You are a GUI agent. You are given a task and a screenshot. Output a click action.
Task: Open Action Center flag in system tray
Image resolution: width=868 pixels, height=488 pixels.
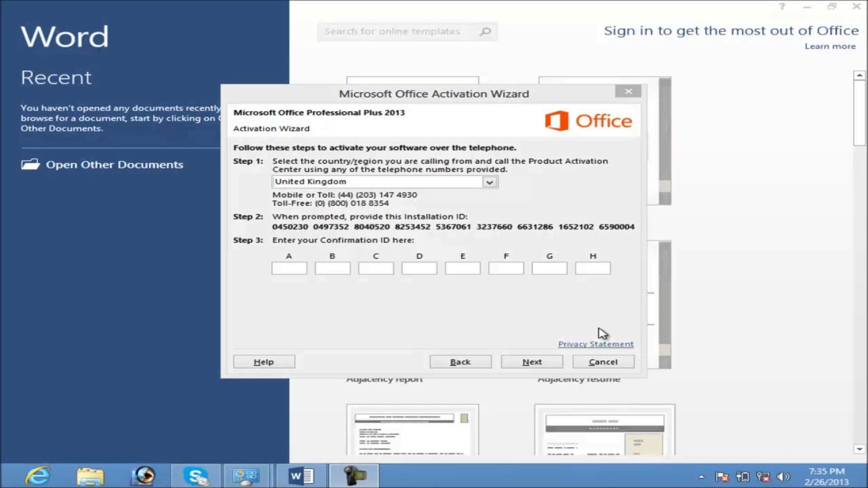pos(722,476)
